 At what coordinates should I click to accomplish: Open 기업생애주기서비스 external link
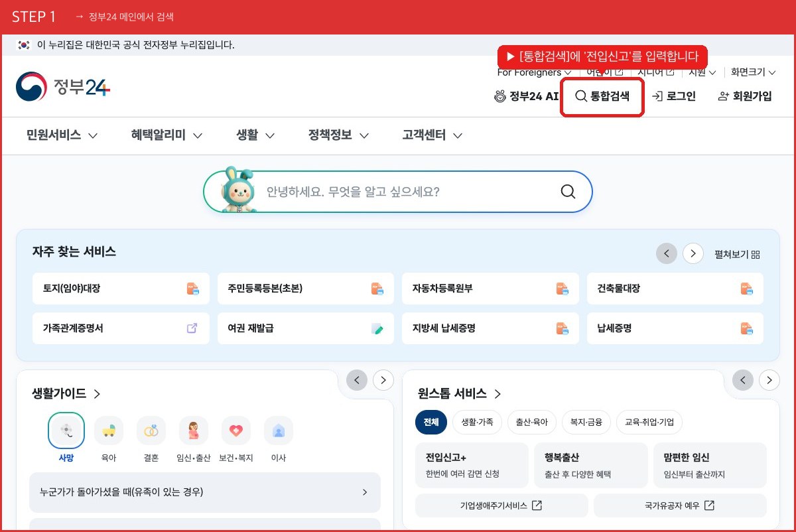(x=501, y=505)
